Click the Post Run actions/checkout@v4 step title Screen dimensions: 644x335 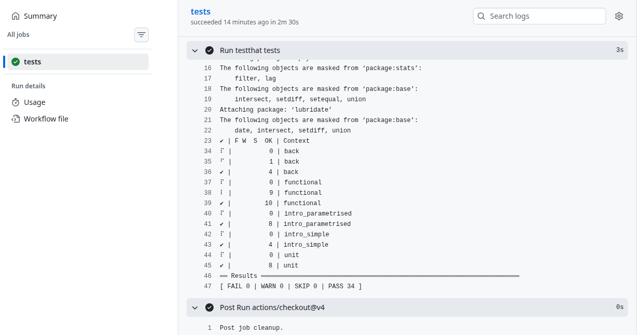point(272,307)
